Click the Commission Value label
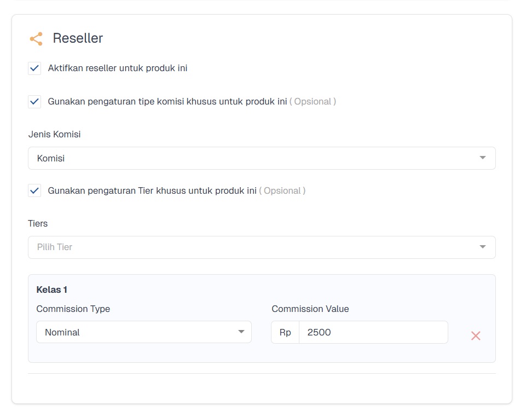The image size is (532, 411). click(x=310, y=309)
